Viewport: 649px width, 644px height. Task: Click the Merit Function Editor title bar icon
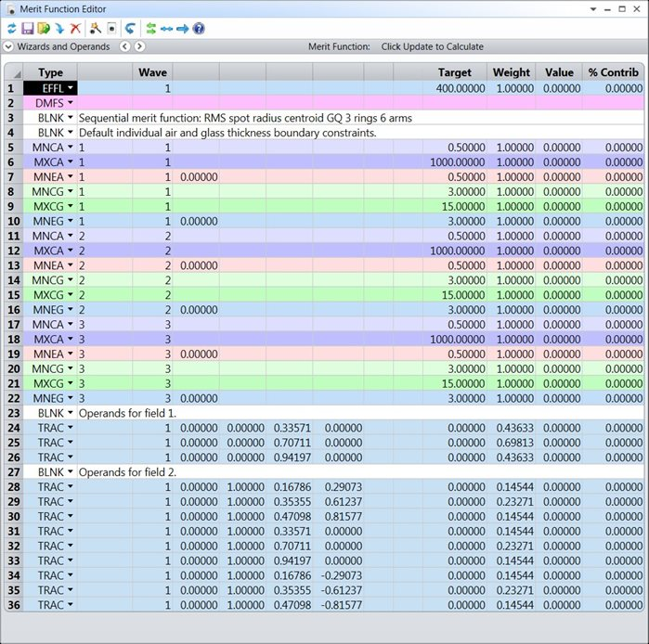pyautogui.click(x=11, y=8)
